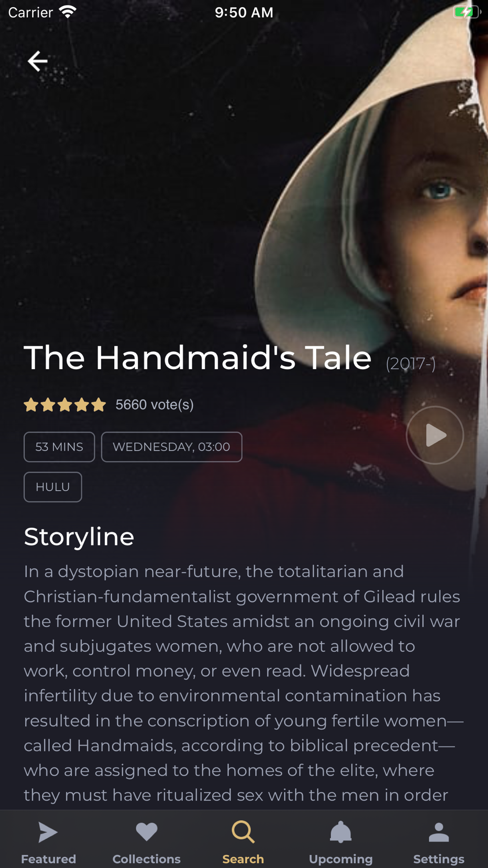Select the HULU network tag
Image resolution: width=488 pixels, height=868 pixels.
(53, 487)
